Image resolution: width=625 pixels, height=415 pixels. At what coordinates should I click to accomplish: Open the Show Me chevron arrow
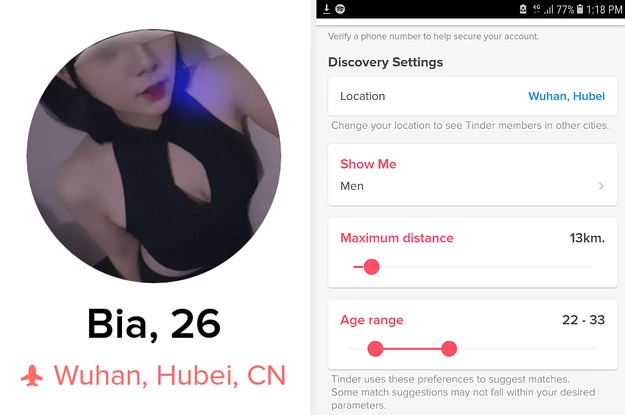pyautogui.click(x=601, y=186)
